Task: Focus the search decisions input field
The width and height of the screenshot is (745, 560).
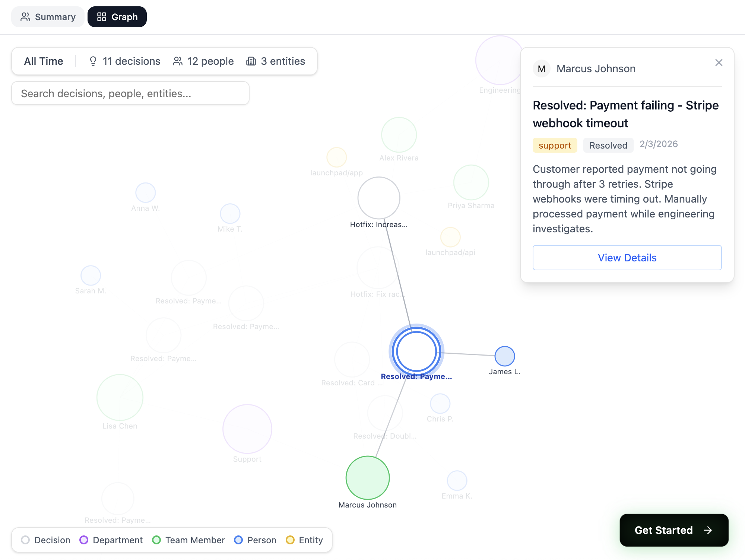Action: click(130, 93)
